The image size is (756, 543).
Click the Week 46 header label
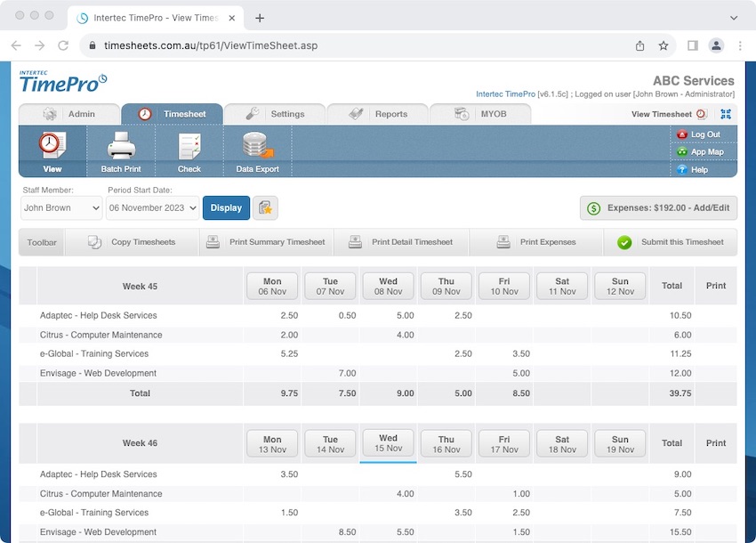140,443
